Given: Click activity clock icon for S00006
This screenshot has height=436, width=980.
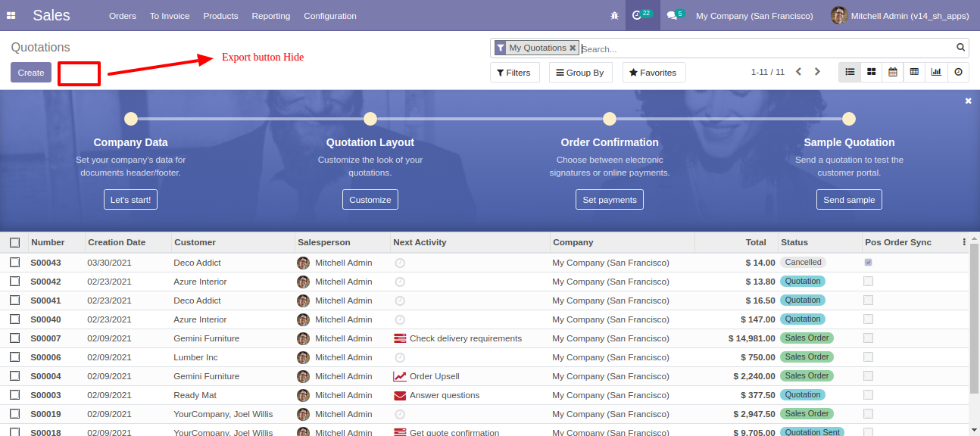Looking at the screenshot, I should (x=400, y=357).
